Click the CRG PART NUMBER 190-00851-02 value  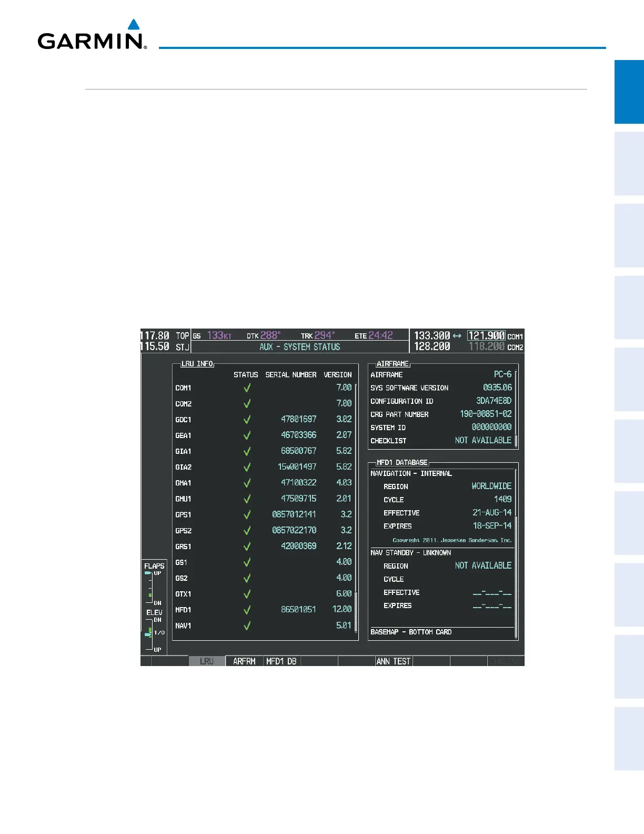coord(486,414)
